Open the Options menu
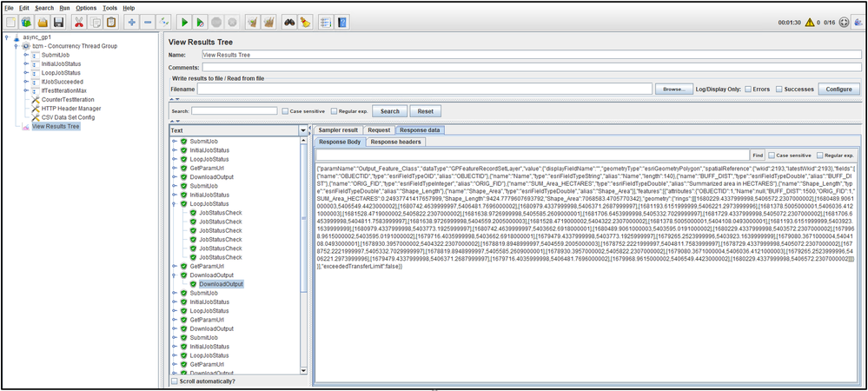The width and height of the screenshot is (868, 391). (86, 9)
